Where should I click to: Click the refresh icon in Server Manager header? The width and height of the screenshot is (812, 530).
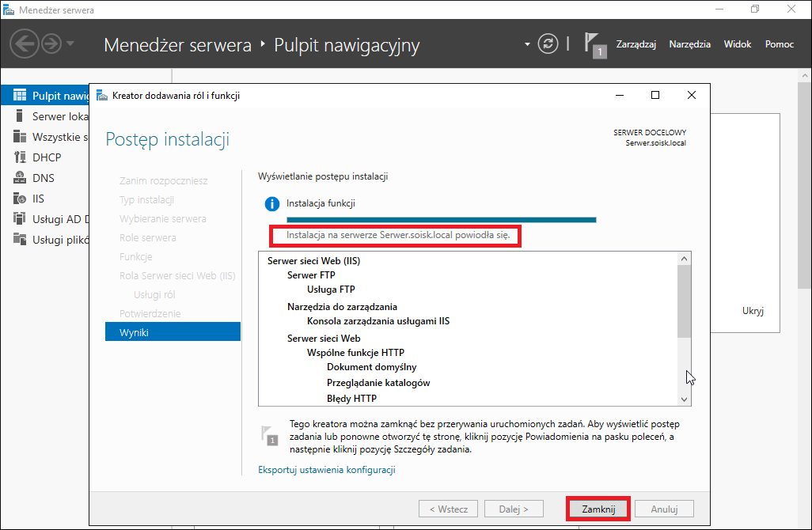(x=548, y=44)
